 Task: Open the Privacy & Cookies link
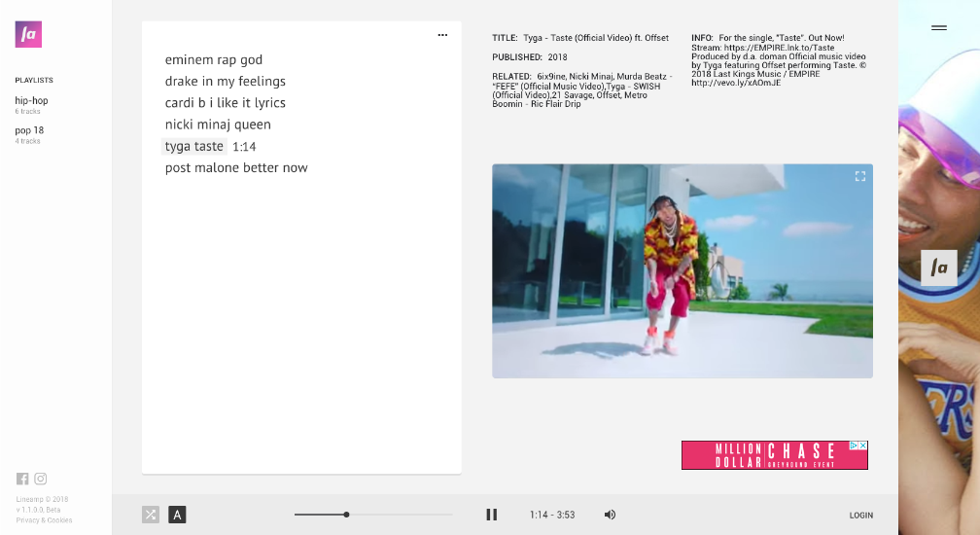point(44,520)
